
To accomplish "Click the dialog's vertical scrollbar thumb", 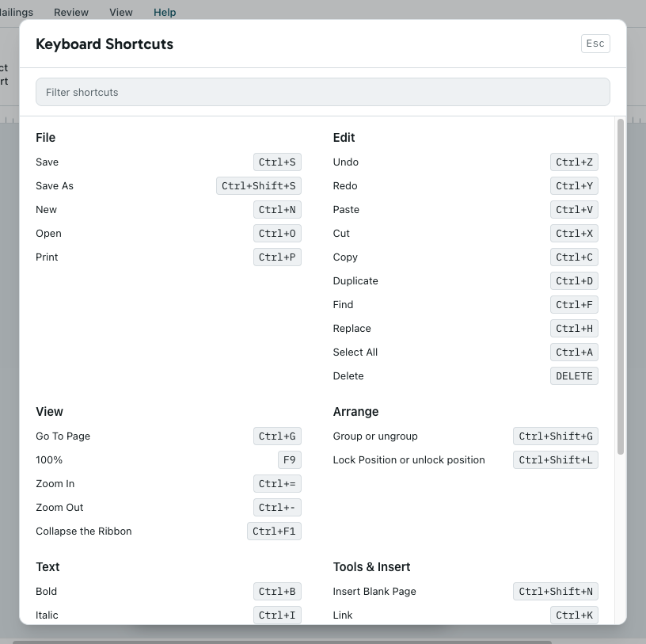I will point(621,287).
